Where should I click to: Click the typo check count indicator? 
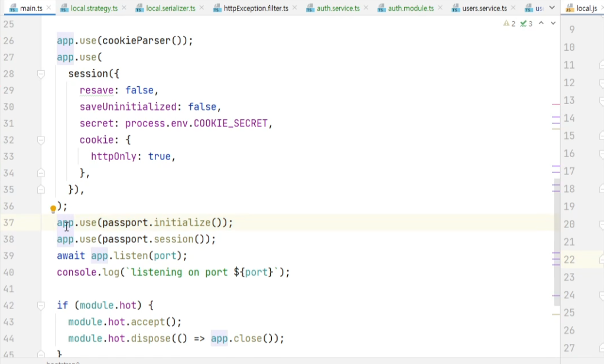526,24
